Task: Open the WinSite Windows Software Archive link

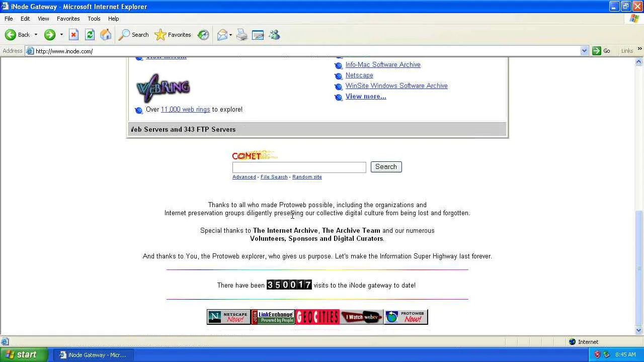Action: tap(396, 86)
